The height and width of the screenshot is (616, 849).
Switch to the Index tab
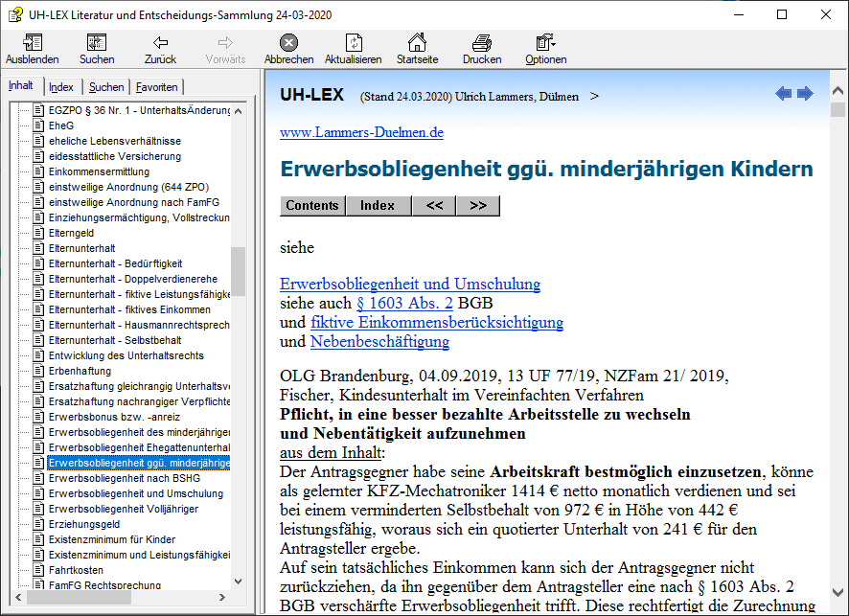[61, 87]
